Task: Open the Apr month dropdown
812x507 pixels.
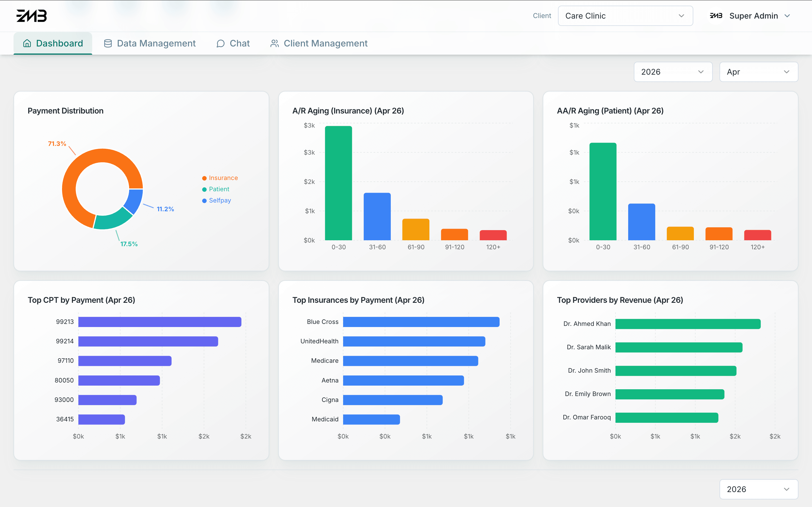Action: point(758,72)
